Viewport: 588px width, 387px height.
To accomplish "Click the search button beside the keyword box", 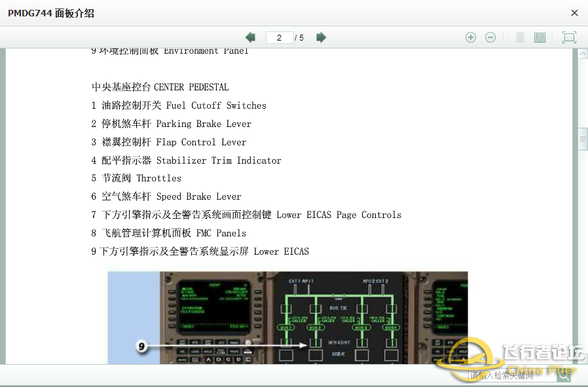I will 564,375.
